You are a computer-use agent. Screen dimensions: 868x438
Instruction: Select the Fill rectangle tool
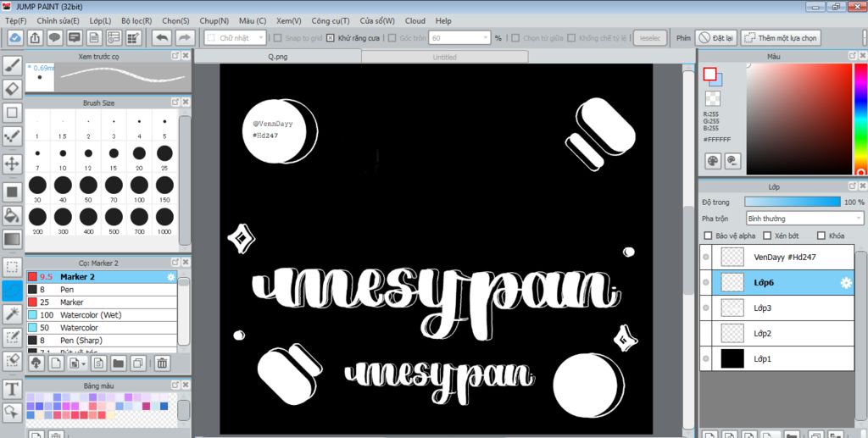tap(12, 192)
